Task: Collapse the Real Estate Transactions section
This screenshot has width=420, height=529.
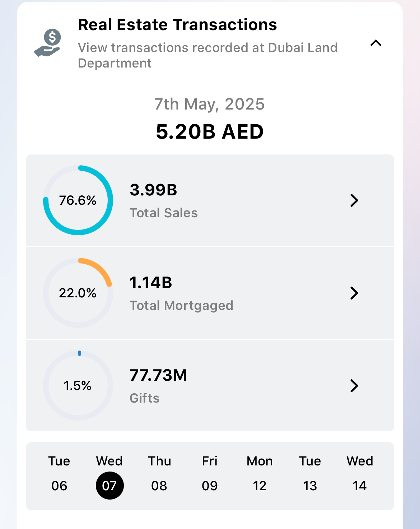Action: [x=376, y=43]
